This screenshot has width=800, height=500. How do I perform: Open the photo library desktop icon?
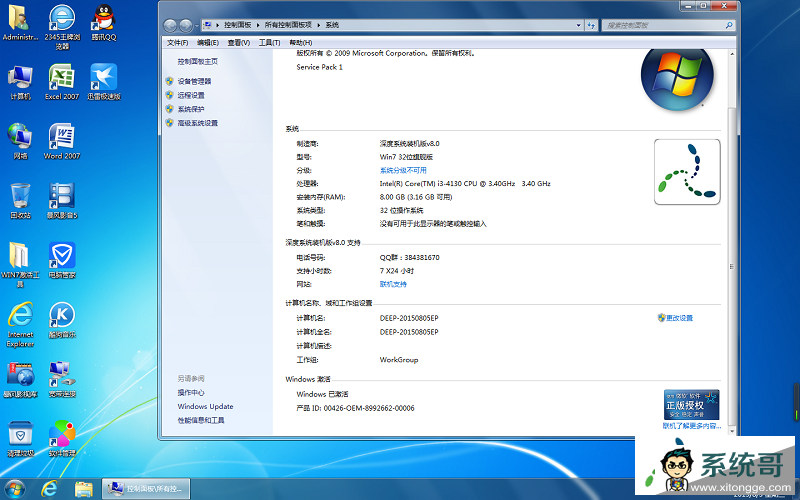(20, 380)
